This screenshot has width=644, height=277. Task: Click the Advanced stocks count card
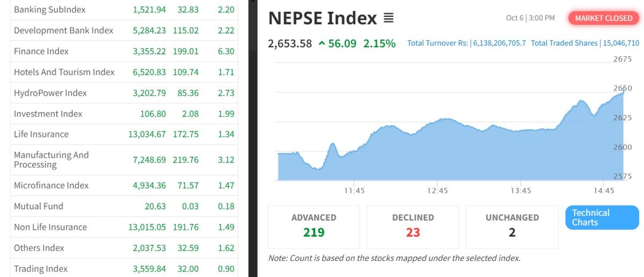tap(314, 226)
